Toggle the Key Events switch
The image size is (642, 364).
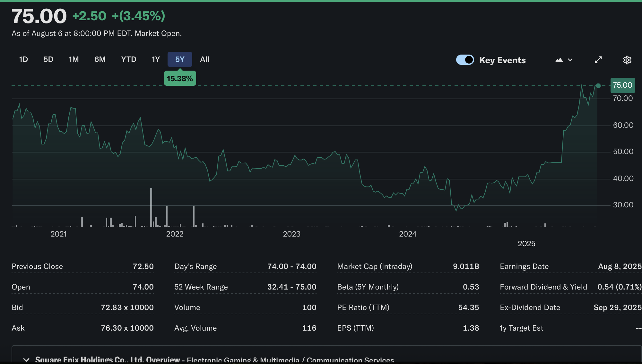[465, 60]
